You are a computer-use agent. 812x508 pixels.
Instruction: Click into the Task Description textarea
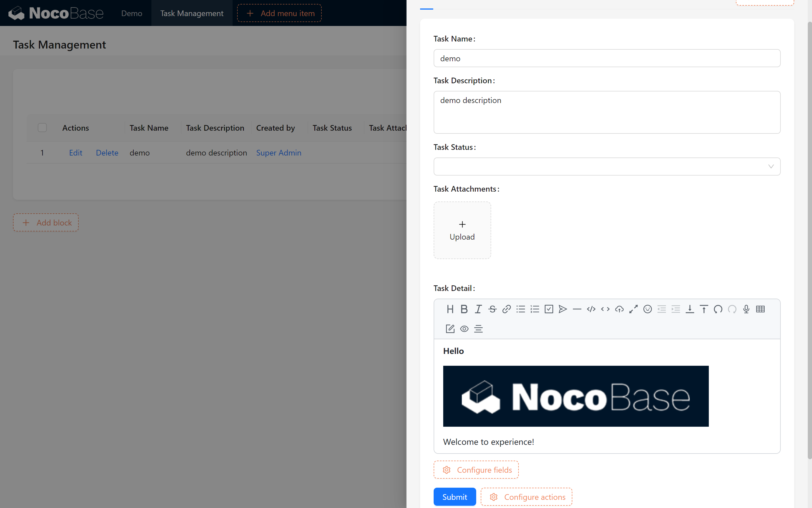tap(607, 112)
